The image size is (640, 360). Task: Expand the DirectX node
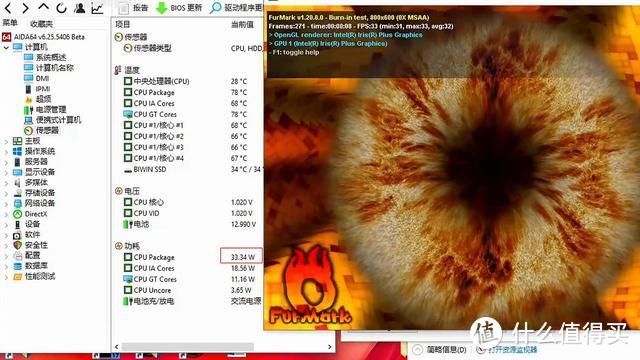coord(6,214)
